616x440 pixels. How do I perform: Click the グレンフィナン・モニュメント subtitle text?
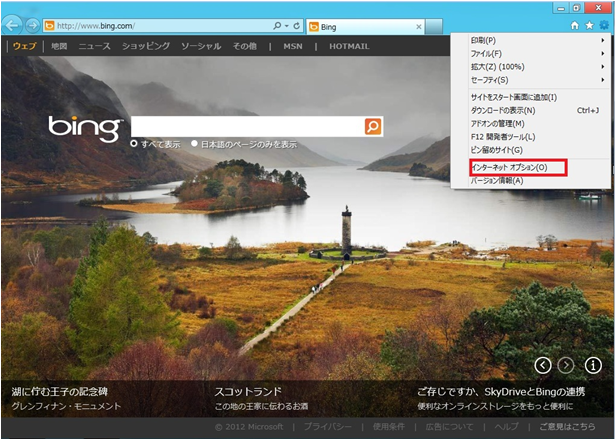(x=66, y=406)
